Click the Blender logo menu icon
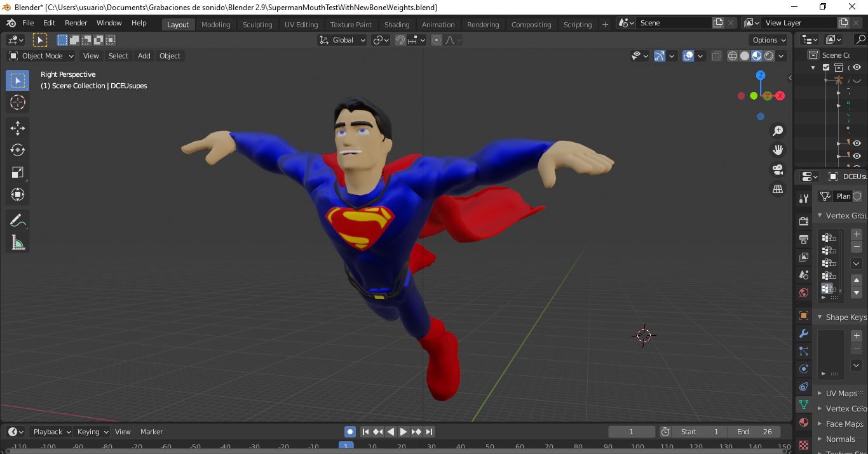 tap(11, 23)
